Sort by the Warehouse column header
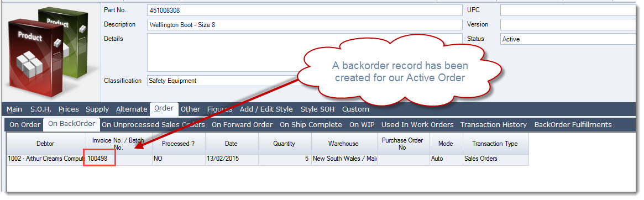The image size is (644, 200). (x=344, y=143)
